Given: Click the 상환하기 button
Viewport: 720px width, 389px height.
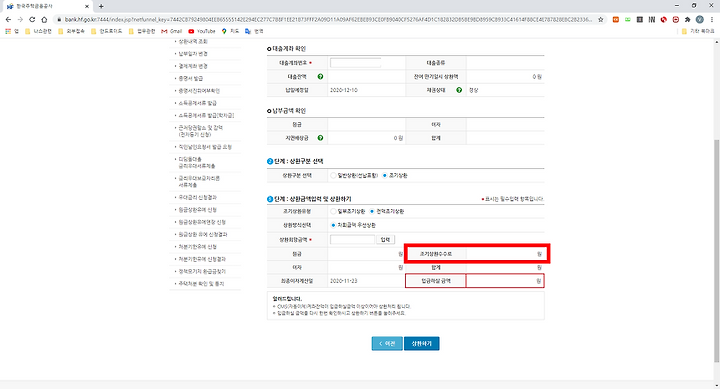Looking at the screenshot, I should pyautogui.click(x=422, y=344).
